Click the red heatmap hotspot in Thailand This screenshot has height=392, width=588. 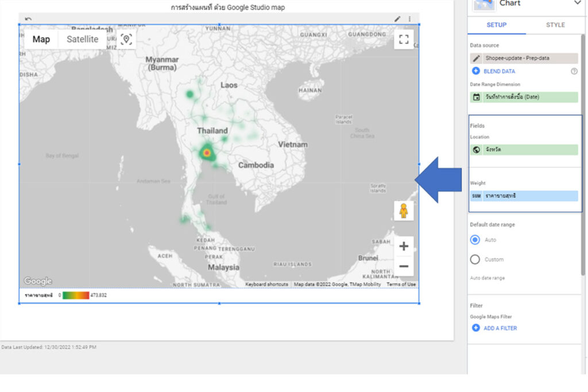coord(206,153)
